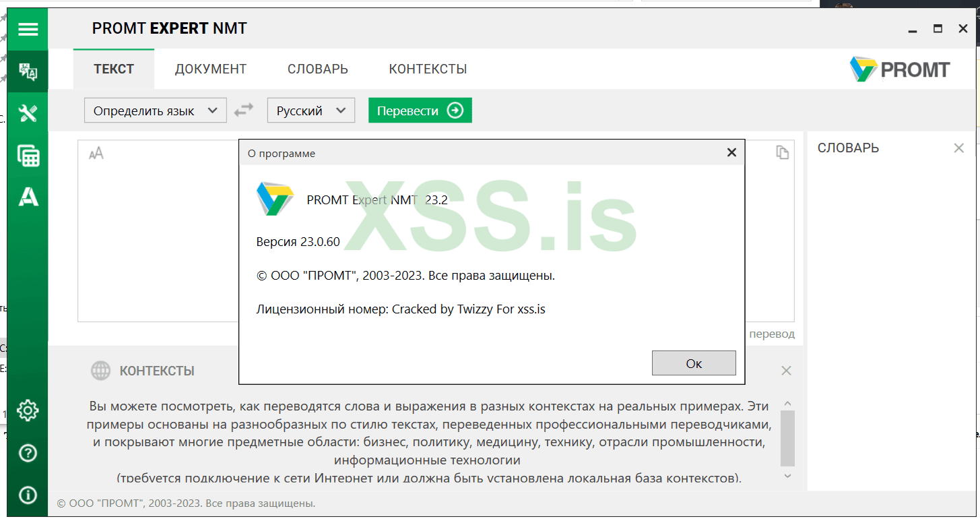Viewport: 980px width, 521px height.
Task: Click Ок in the About dialog
Action: (694, 363)
